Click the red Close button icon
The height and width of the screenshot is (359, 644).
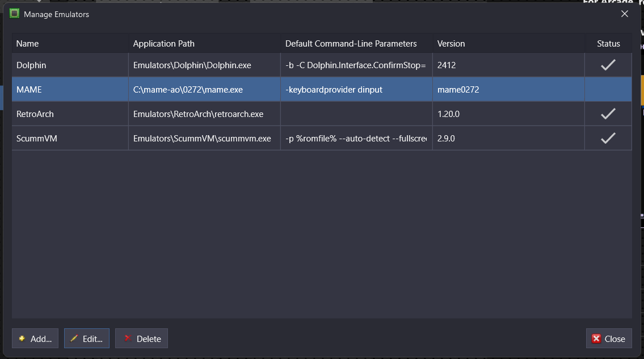coord(596,339)
